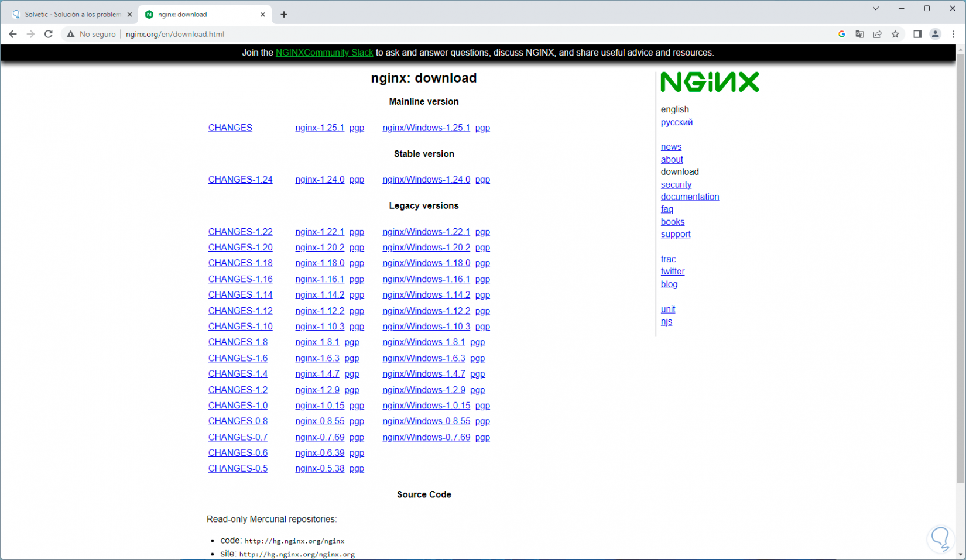This screenshot has height=560, width=966.
Task: Download nginx-0.5.38 source
Action: click(x=320, y=469)
